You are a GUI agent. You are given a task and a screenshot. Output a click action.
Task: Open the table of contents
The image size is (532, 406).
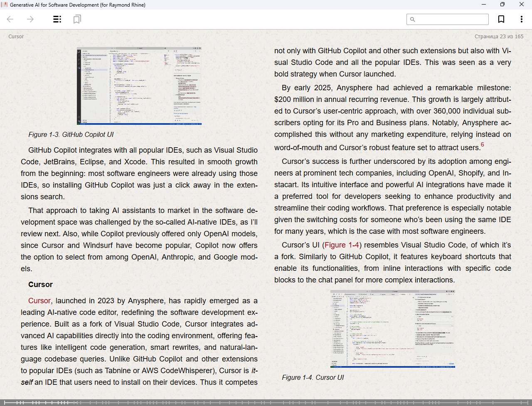[57, 19]
